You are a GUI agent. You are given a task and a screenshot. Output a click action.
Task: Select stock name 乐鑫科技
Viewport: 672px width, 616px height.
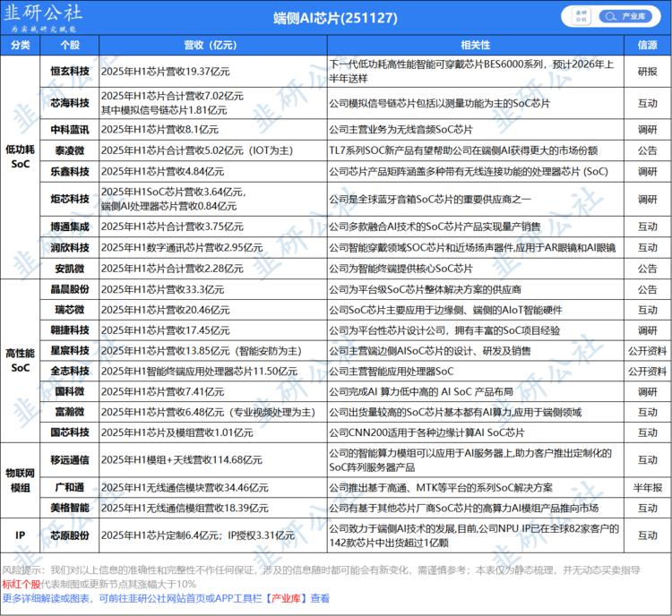tap(70, 171)
